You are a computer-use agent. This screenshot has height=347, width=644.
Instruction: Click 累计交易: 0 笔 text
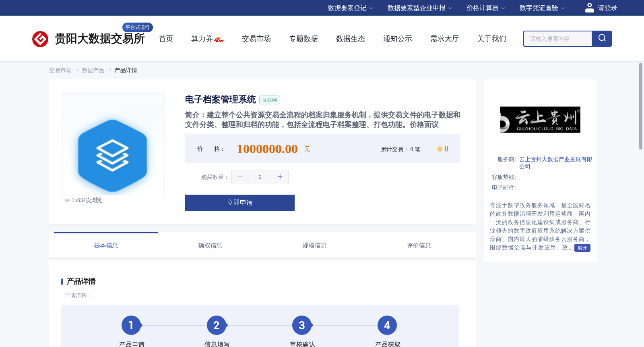point(400,150)
